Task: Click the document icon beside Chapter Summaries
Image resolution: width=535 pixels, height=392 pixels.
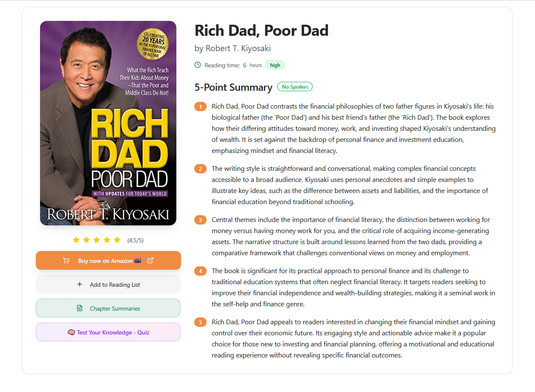Action: tap(80, 308)
